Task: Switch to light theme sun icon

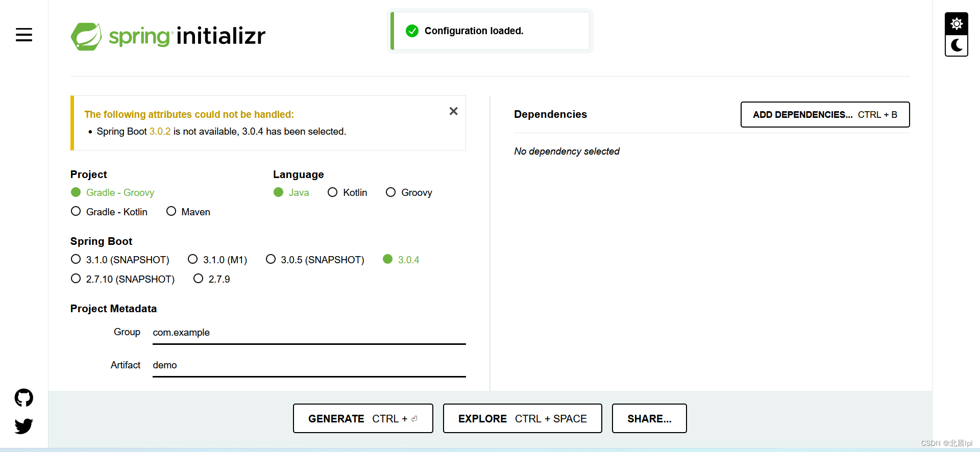Action: pos(957,23)
